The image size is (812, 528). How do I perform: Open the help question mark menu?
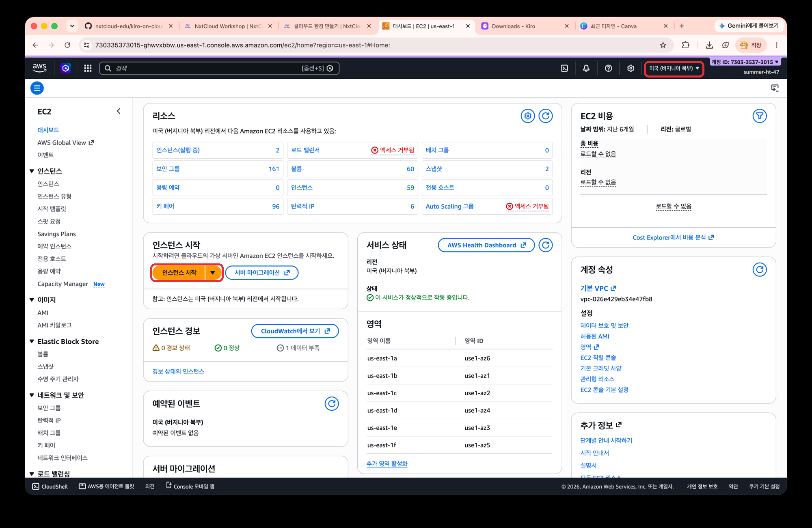(608, 68)
